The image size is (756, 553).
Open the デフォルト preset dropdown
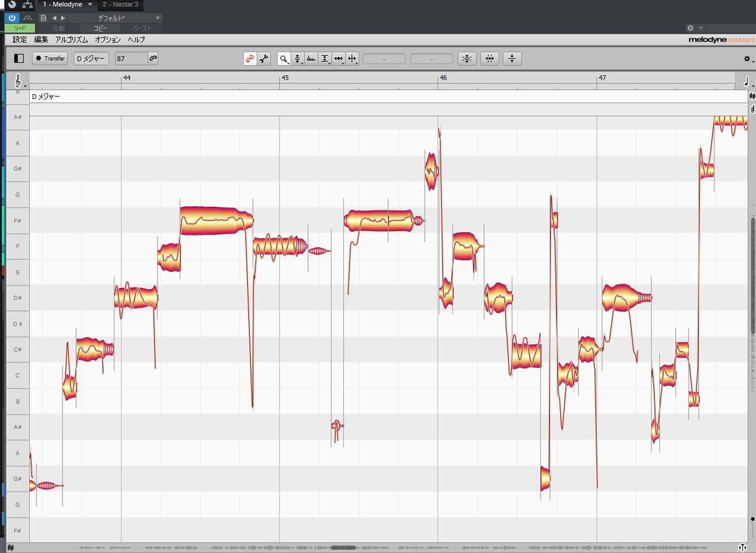(115, 18)
